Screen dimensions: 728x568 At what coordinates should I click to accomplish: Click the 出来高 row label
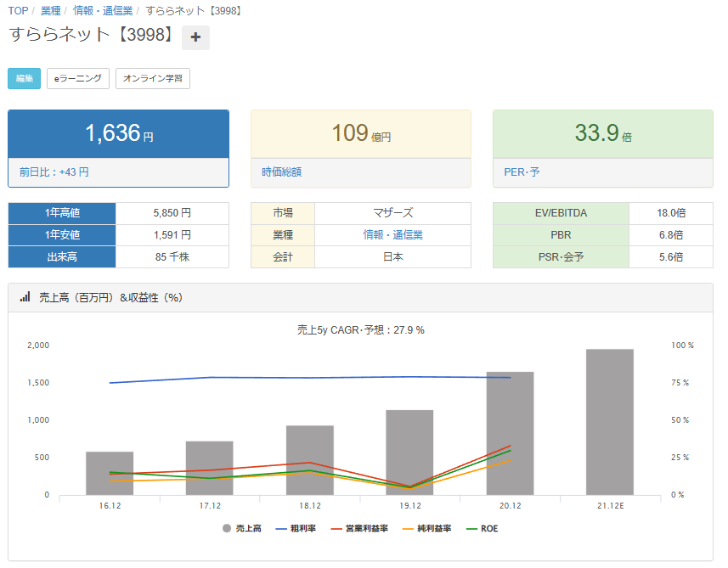[x=62, y=256]
